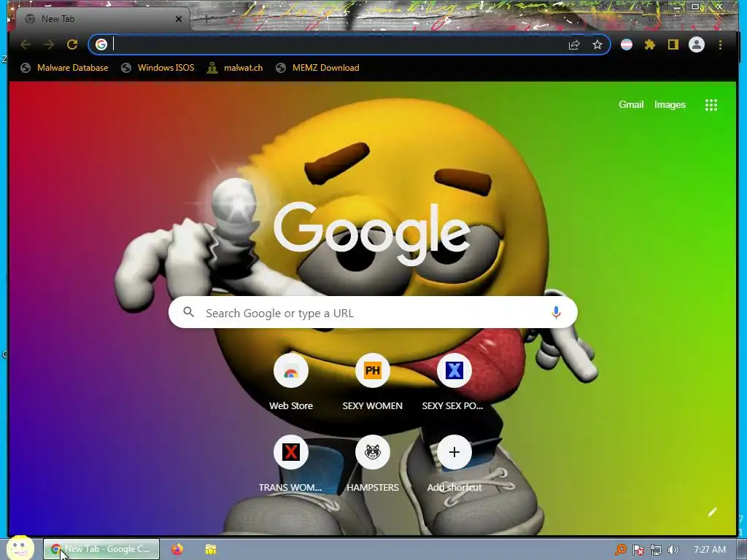
Task: Click the browser Forward arrow
Action: pos(49,44)
